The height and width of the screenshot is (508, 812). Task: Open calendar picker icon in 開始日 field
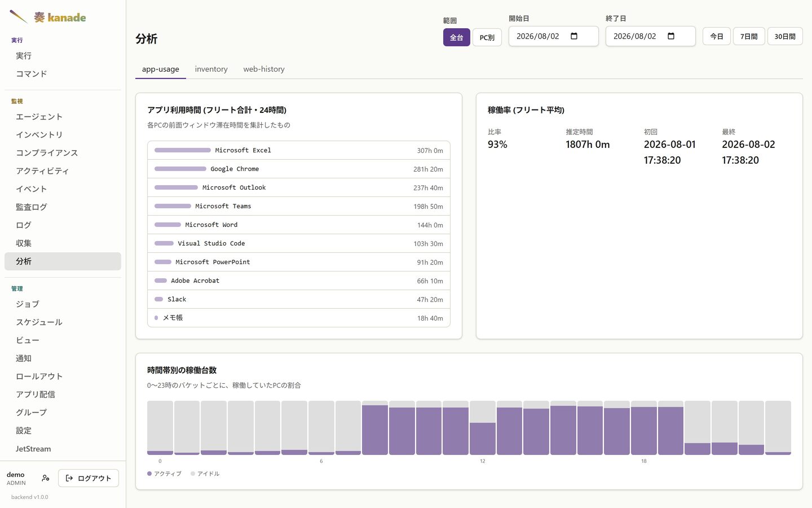574,36
